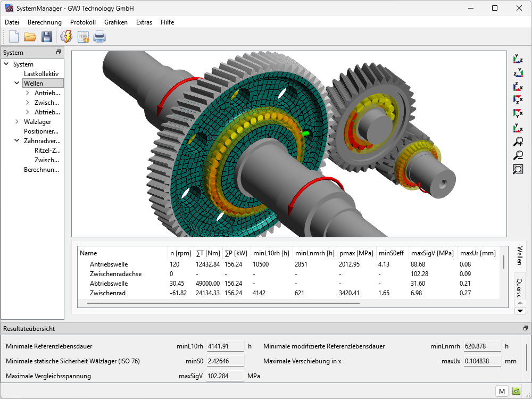Select Lastkollektiv in the system tree

[41, 74]
